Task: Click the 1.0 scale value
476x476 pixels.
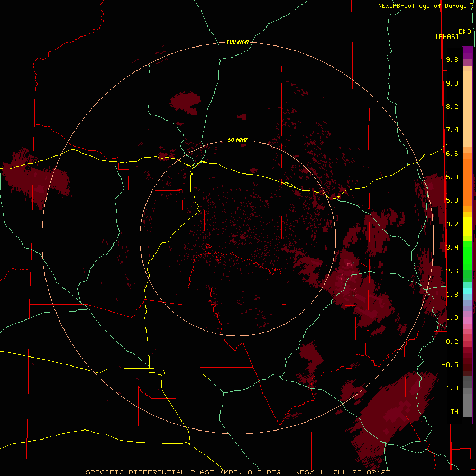Action: 452,318
